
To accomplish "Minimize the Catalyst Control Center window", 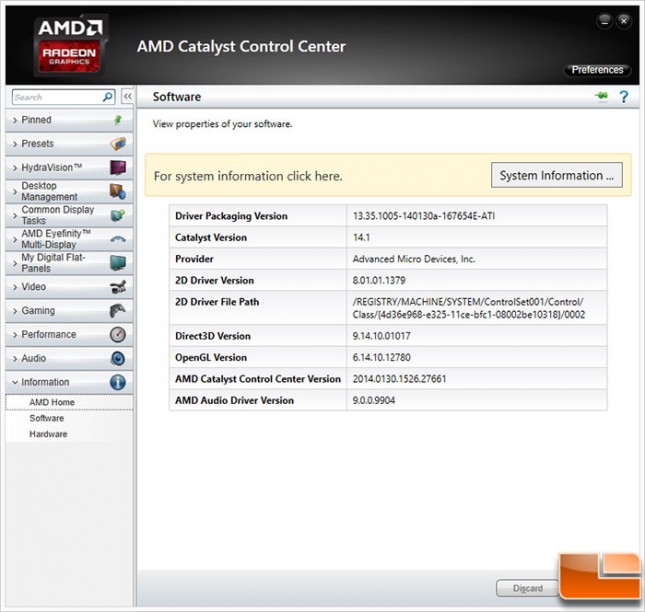I will click(605, 21).
